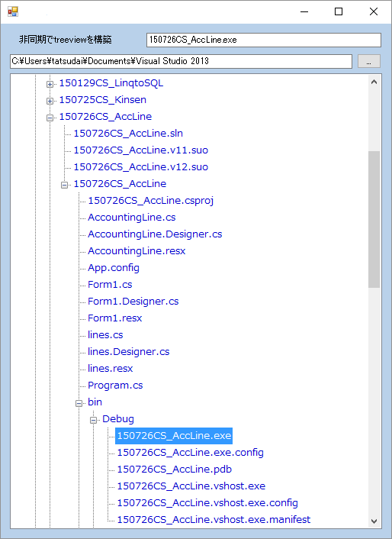Click the vertical scrollbar thumb

tap(374, 219)
